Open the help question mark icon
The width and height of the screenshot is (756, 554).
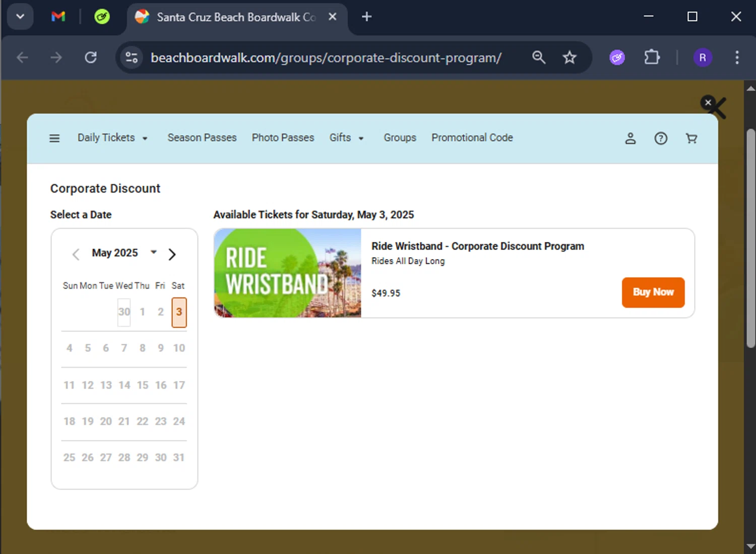click(x=661, y=138)
